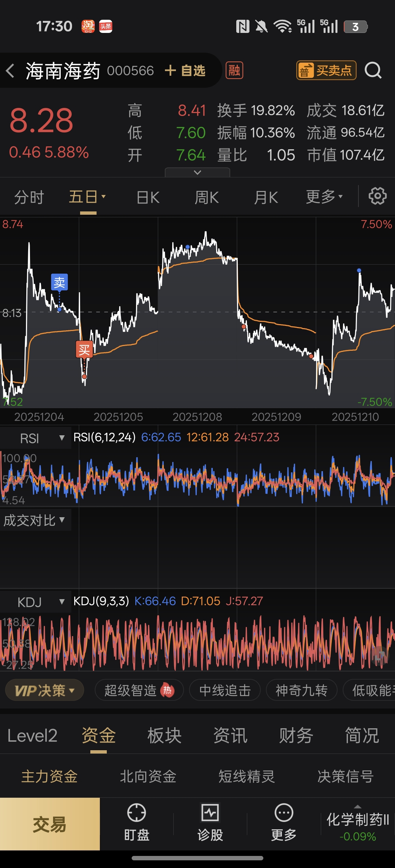This screenshot has width=395, height=868.
Task: Open the 板块 tab
Action: 165,735
